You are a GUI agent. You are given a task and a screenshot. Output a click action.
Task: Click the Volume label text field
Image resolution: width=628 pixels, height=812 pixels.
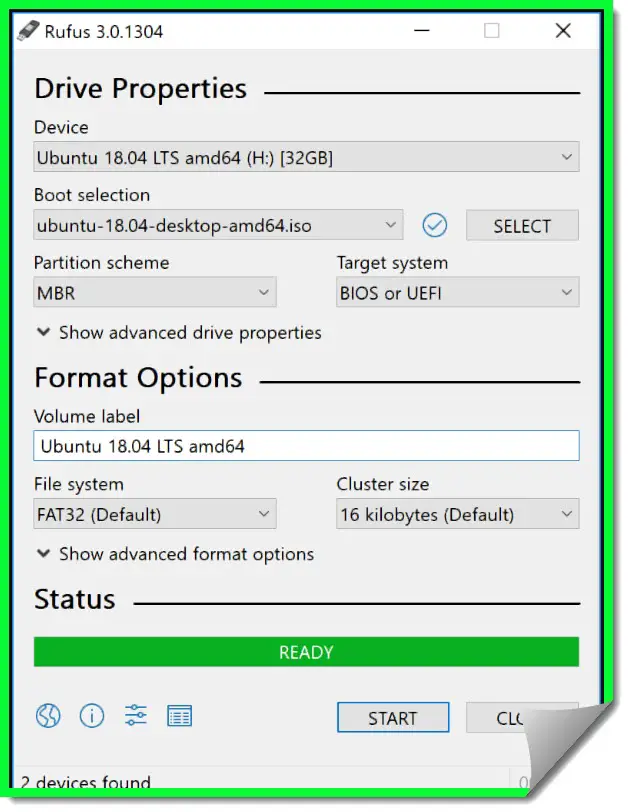click(x=306, y=445)
